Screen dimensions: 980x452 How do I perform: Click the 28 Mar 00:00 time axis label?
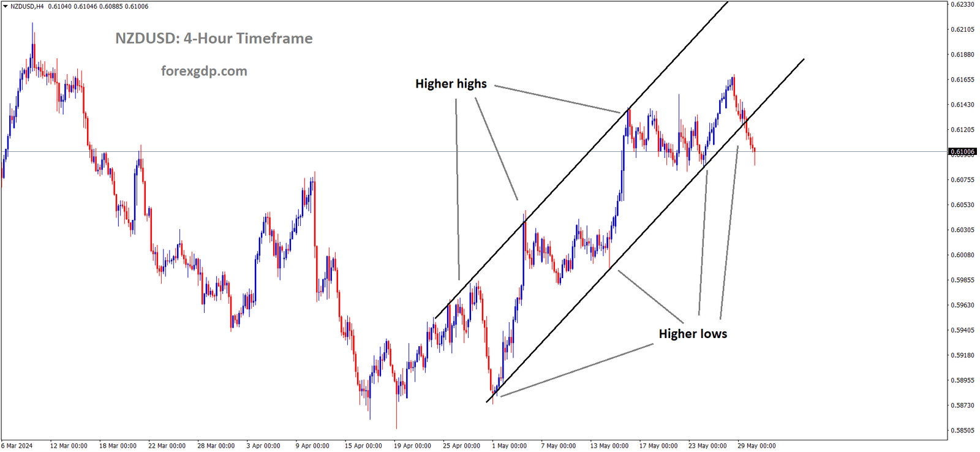click(x=216, y=445)
